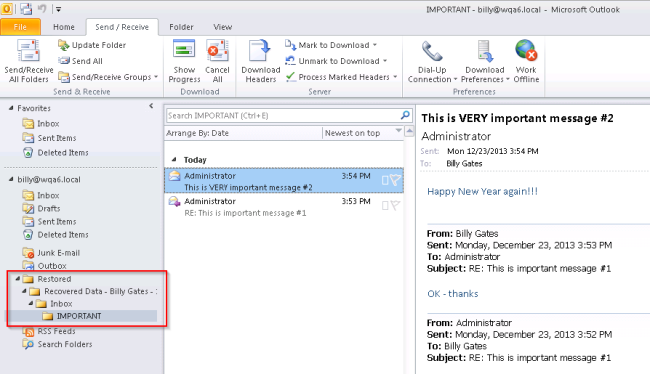Viewport: 650px width, 374px height.
Task: Click Send/Receive All Folders icon
Action: click(28, 51)
